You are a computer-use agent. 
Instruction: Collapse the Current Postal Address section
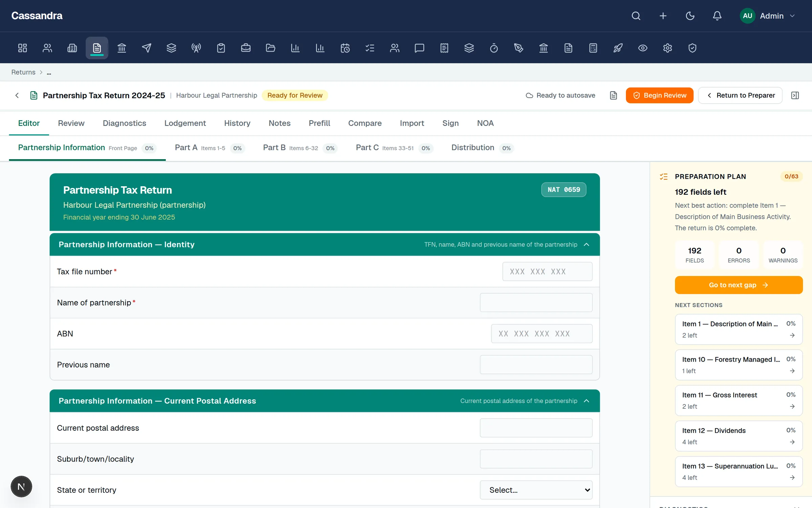[587, 401]
